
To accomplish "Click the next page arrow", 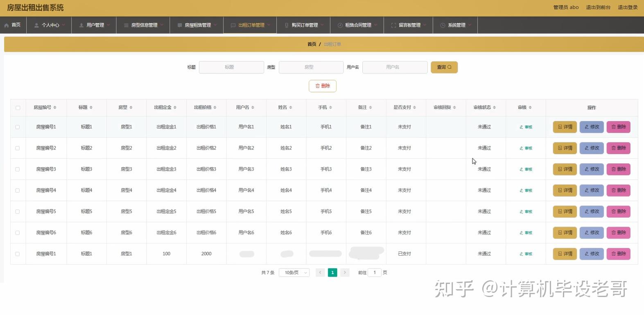I will click(x=345, y=272).
